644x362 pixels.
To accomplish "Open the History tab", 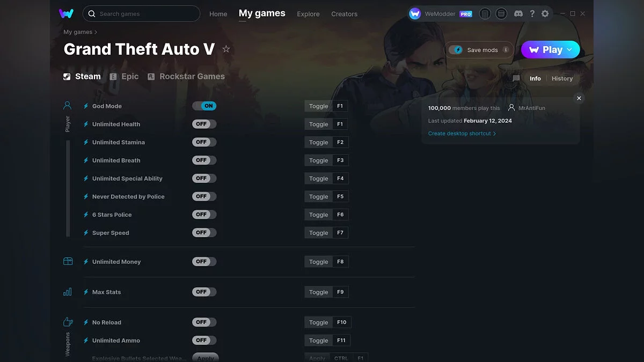I will 562,78.
